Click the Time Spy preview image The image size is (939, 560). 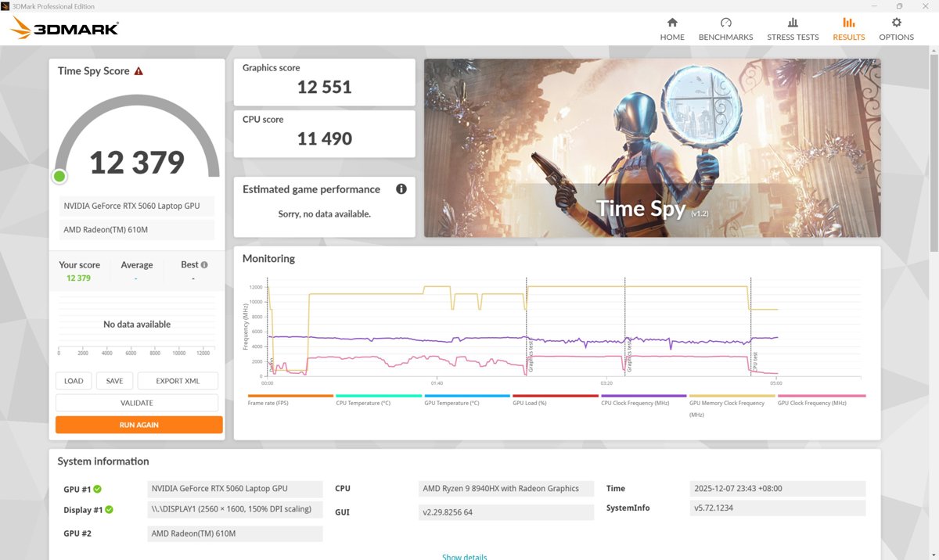(652, 147)
